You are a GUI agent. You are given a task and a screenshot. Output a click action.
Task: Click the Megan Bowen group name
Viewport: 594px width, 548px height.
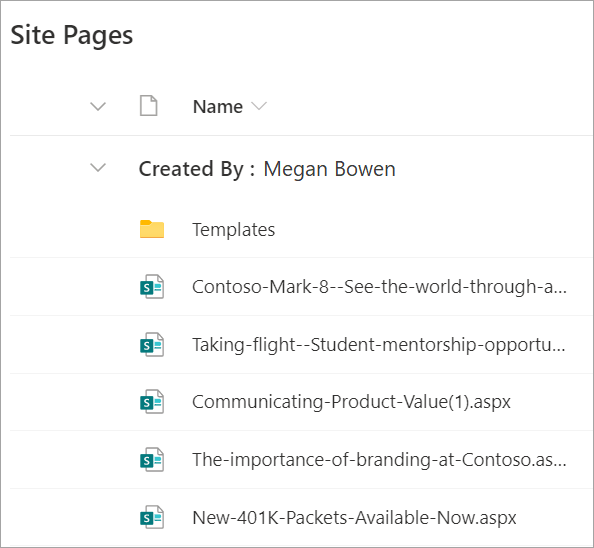coord(329,169)
